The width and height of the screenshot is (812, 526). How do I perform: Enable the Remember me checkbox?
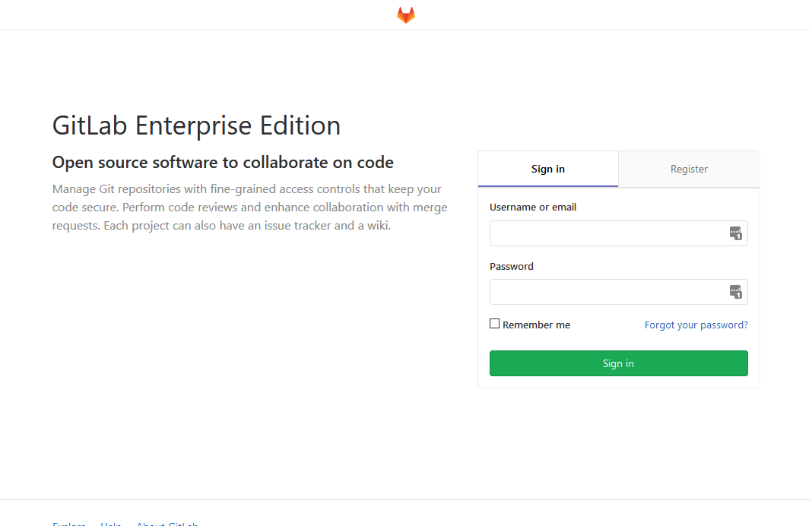click(495, 324)
